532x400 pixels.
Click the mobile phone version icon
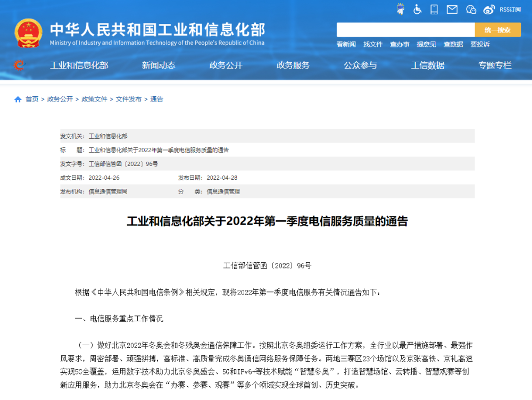(x=434, y=9)
